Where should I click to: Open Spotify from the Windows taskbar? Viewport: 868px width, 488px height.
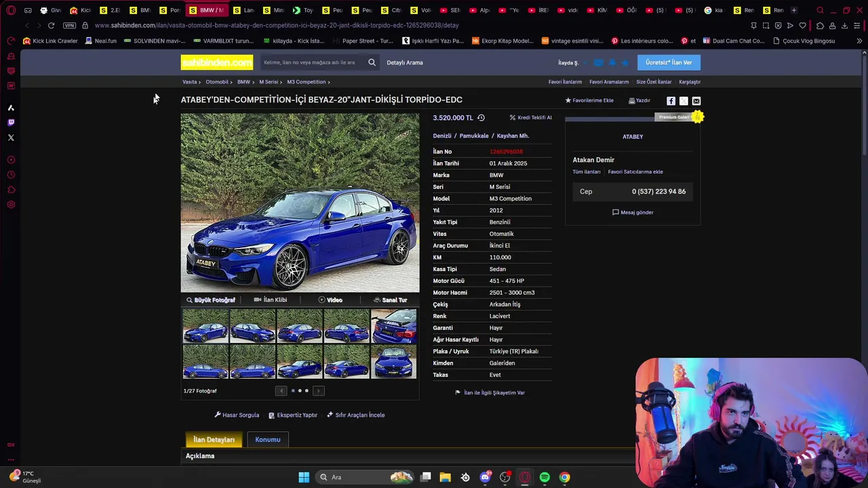click(x=545, y=477)
